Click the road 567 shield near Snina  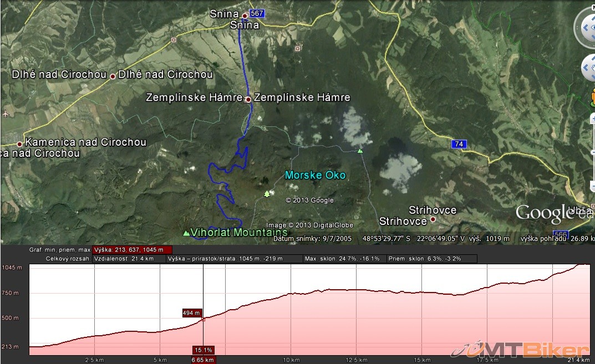pyautogui.click(x=257, y=13)
